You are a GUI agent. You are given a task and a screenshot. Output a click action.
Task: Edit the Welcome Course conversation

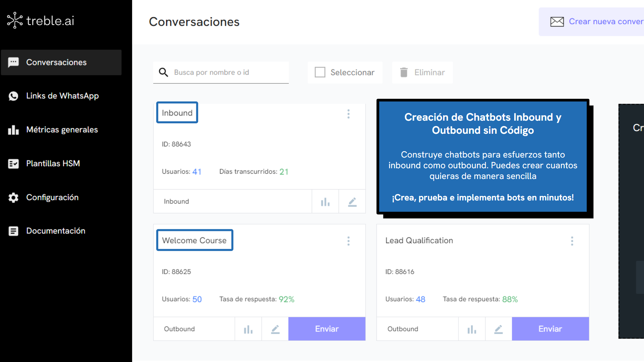tap(275, 329)
